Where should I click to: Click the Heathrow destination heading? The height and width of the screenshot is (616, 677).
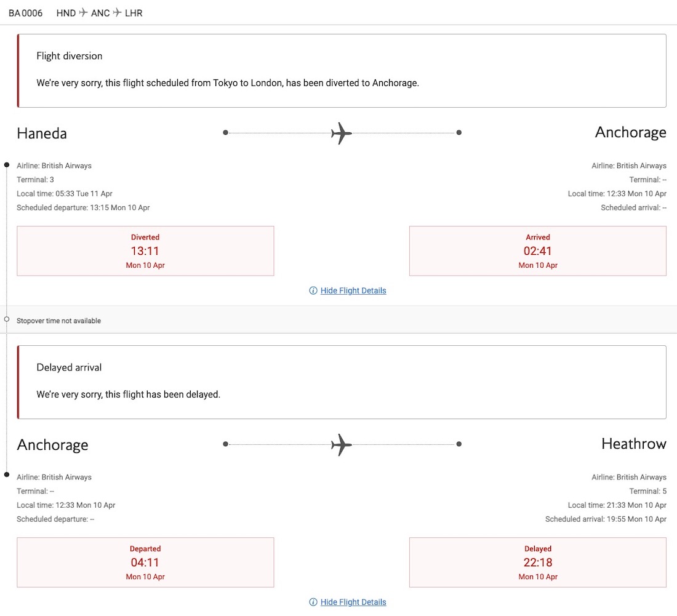tap(634, 444)
